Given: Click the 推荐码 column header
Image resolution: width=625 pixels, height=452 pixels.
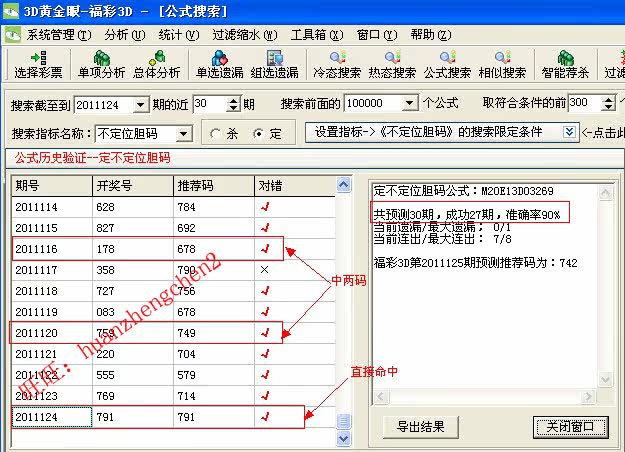Looking at the screenshot, I should (214, 186).
